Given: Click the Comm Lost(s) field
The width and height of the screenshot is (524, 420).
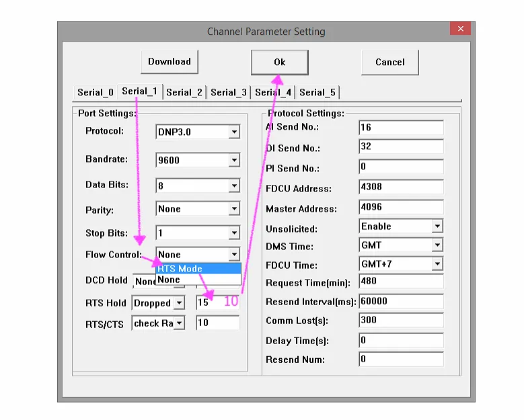Looking at the screenshot, I should pos(402,320).
